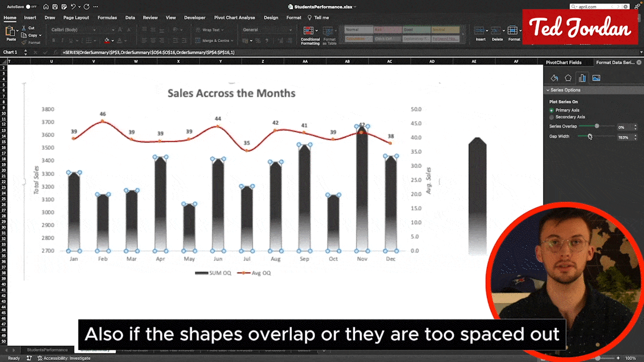Switch to the PivotChart Fields pane tab
The height and width of the screenshot is (362, 644).
click(x=563, y=62)
